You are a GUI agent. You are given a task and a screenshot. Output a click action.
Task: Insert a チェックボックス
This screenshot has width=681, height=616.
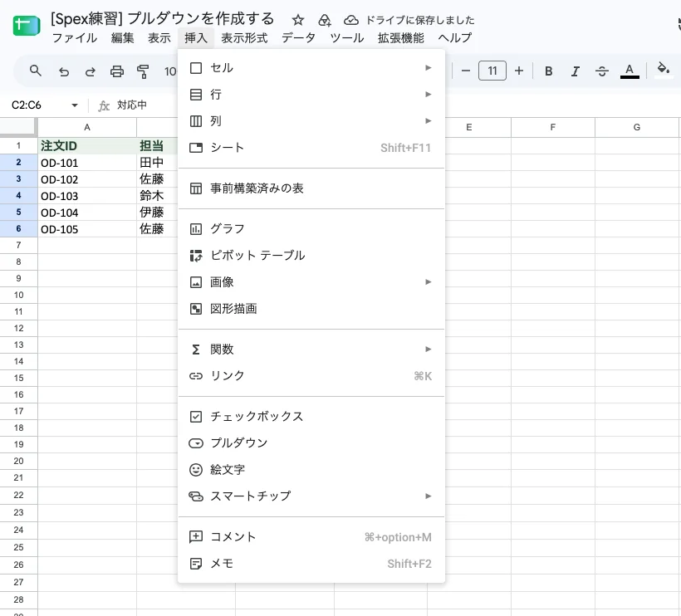click(x=311, y=416)
